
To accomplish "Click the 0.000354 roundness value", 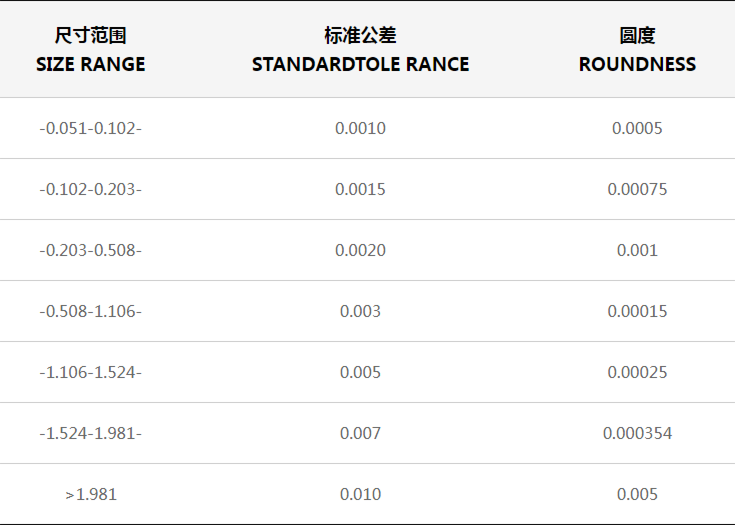I will 637,433.
